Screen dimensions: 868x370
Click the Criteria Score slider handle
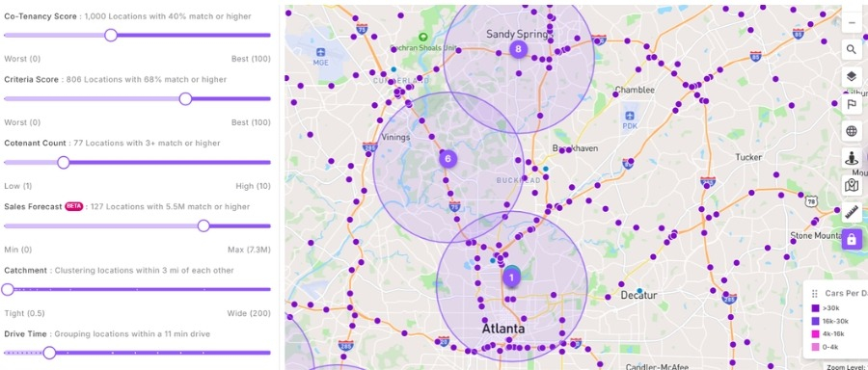pyautogui.click(x=185, y=99)
